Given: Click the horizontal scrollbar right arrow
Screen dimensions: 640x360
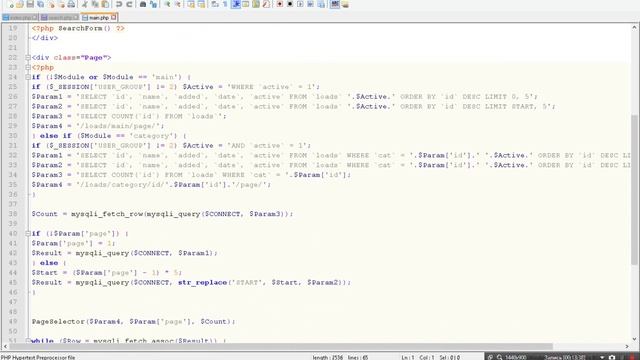Looking at the screenshot, I should (x=627, y=347).
